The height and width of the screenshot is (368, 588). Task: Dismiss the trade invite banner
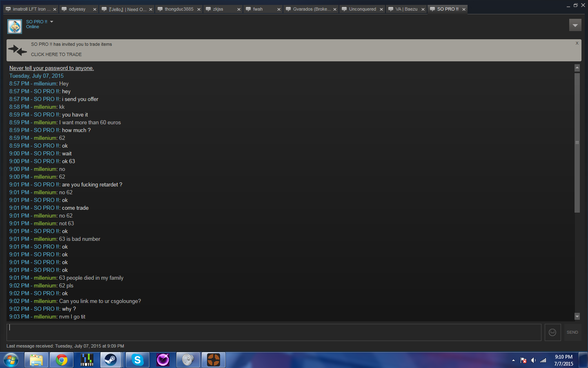(x=577, y=43)
